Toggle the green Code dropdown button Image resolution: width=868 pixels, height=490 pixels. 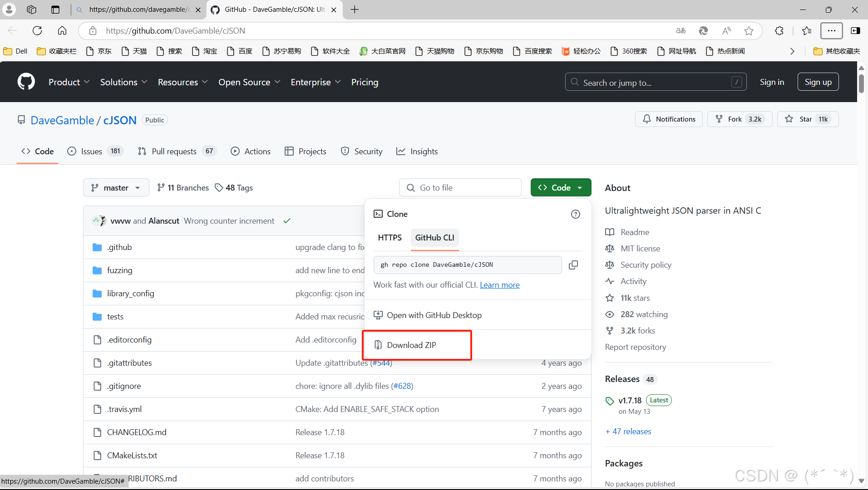[561, 188]
